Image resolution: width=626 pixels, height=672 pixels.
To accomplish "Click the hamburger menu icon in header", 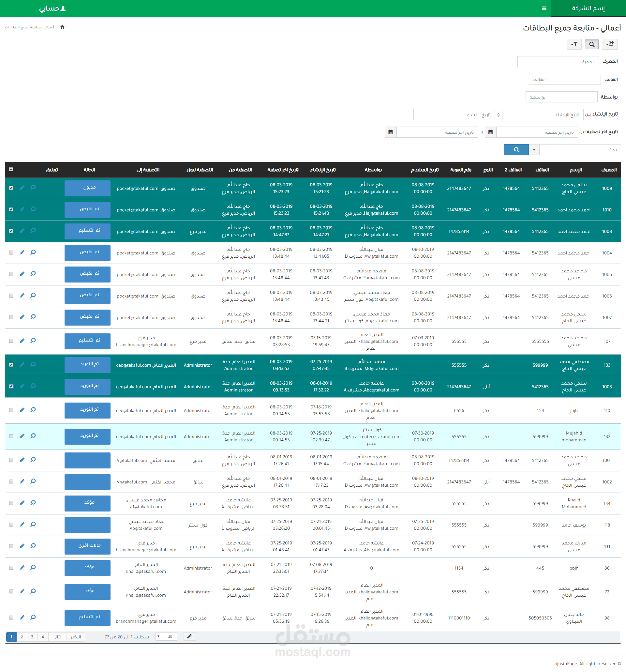I will pos(544,8).
